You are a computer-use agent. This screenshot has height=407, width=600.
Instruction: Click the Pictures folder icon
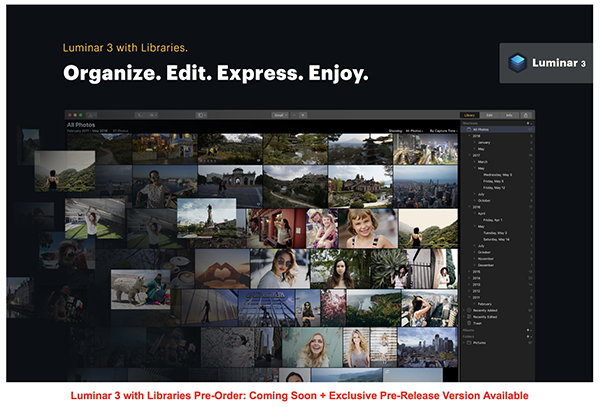(x=469, y=343)
